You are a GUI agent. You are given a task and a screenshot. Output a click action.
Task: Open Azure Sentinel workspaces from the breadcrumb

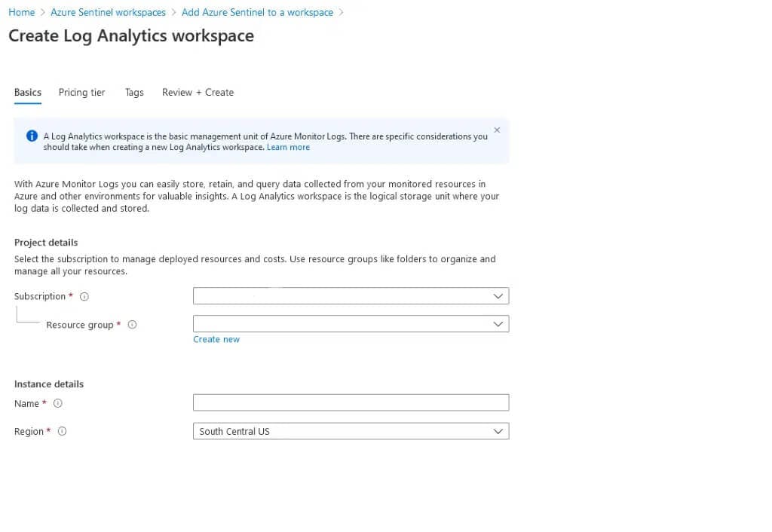coord(108,12)
